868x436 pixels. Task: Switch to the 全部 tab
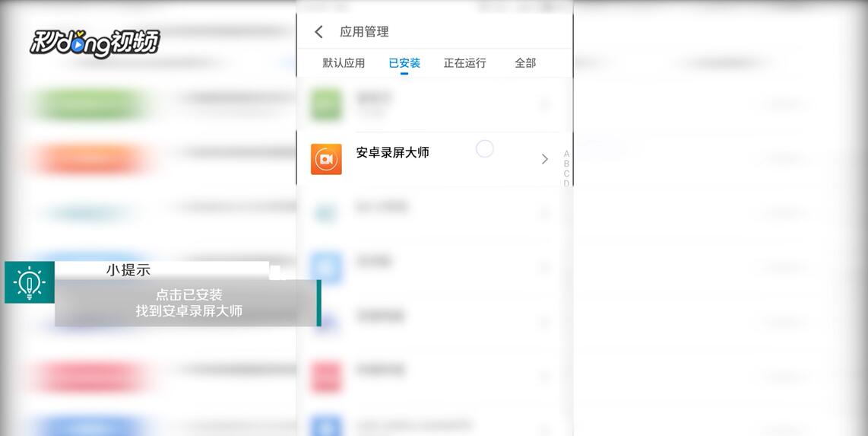(x=525, y=63)
